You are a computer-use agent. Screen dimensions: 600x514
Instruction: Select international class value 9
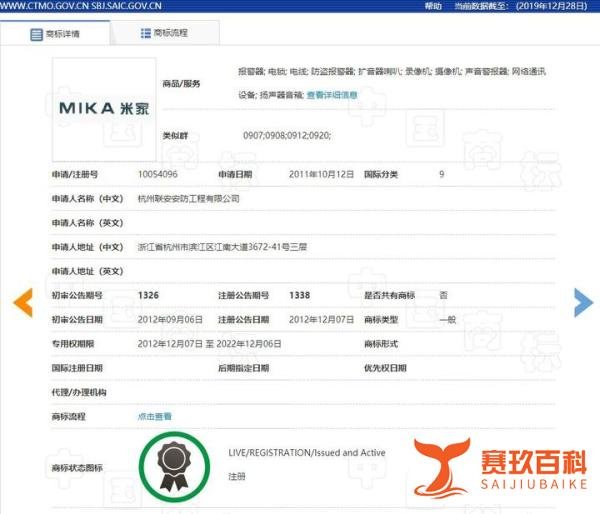click(442, 175)
